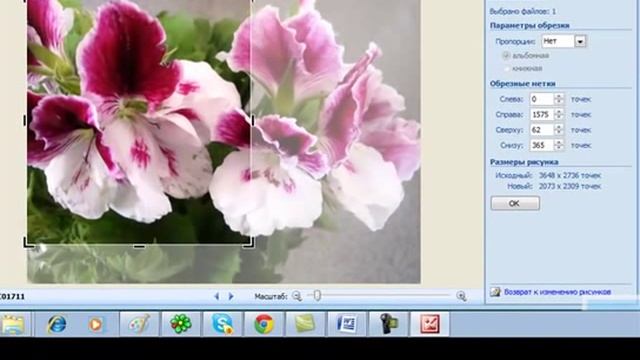Click the Выбрано файлов: 1 text
This screenshot has width=640, height=360.
point(522,11)
